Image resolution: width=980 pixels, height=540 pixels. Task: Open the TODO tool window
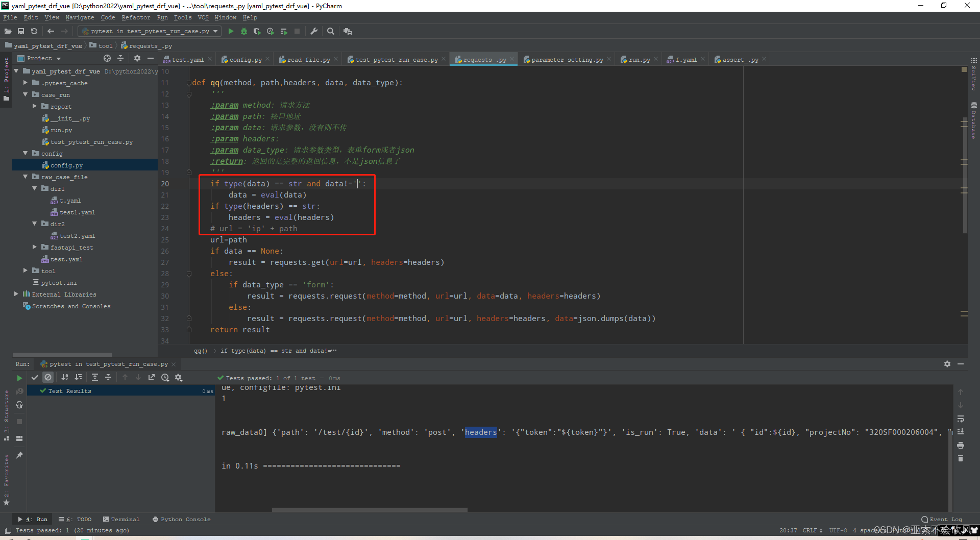[75, 519]
